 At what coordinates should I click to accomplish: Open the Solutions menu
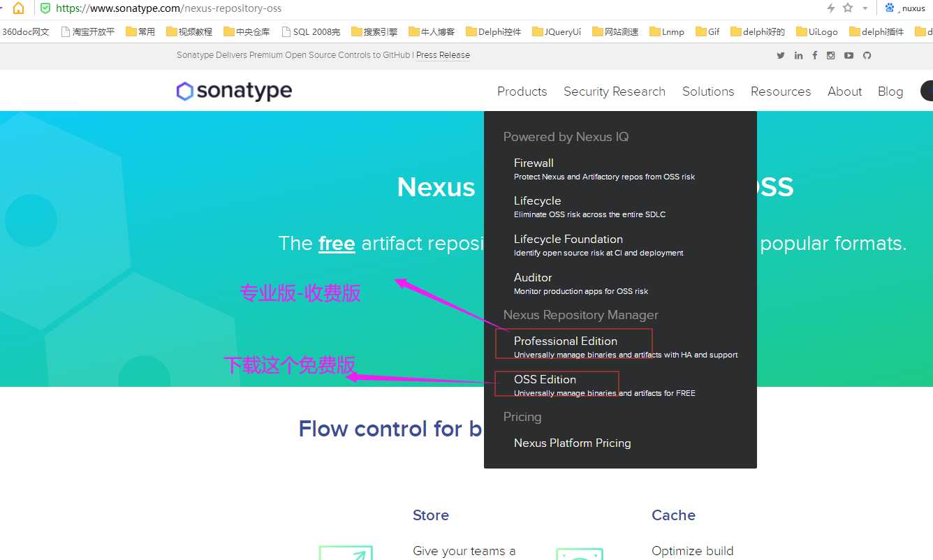(708, 91)
